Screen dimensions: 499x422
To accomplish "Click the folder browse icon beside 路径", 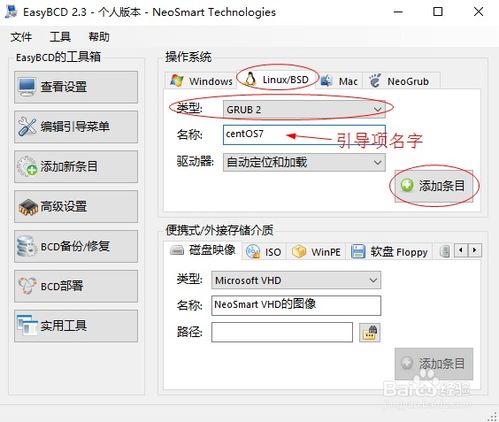I will pos(370,332).
